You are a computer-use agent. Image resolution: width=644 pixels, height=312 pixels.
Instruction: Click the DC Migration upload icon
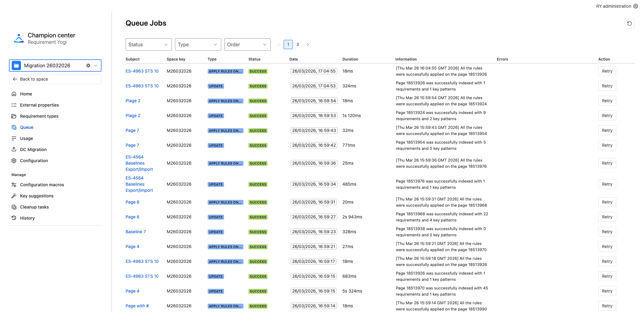(14, 150)
